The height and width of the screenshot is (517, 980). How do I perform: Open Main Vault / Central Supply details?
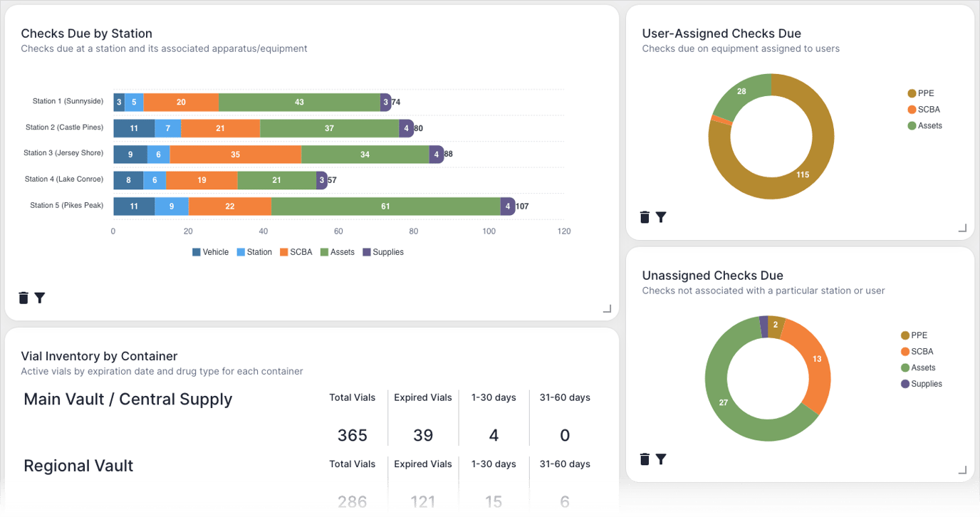pyautogui.click(x=127, y=399)
